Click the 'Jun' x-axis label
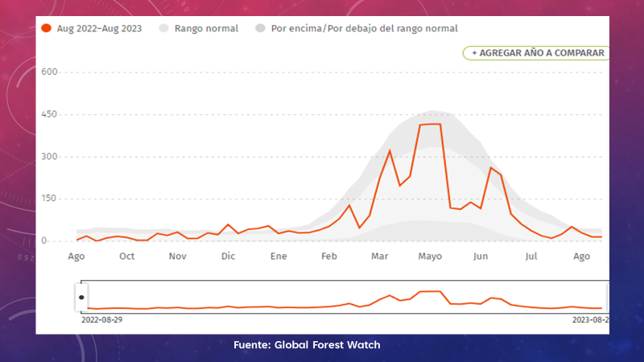Viewport: 644px width, 362px height. (481, 256)
